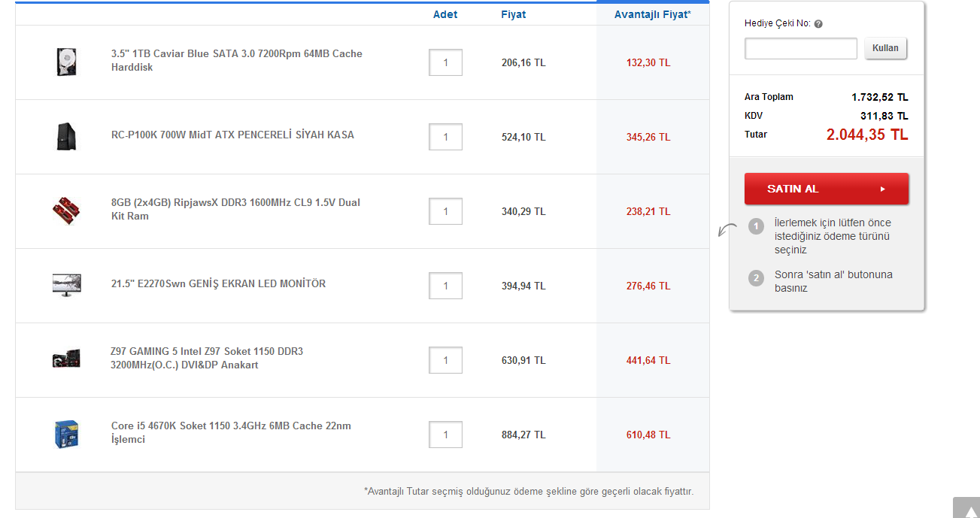This screenshot has height=518, width=980.
Task: Click the quantity box for the E2270Swn monitor
Action: [445, 286]
